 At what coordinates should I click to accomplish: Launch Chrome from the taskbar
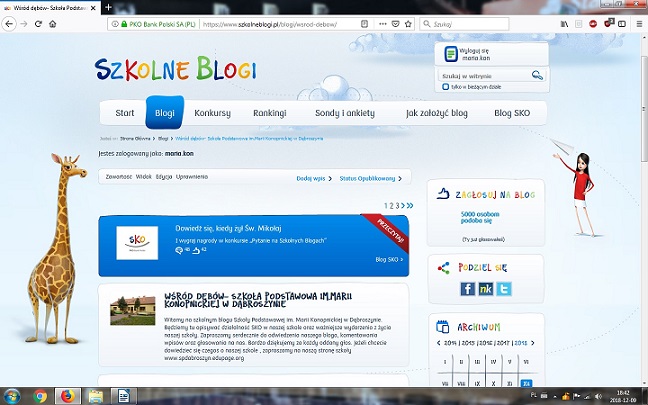[x=40, y=396]
